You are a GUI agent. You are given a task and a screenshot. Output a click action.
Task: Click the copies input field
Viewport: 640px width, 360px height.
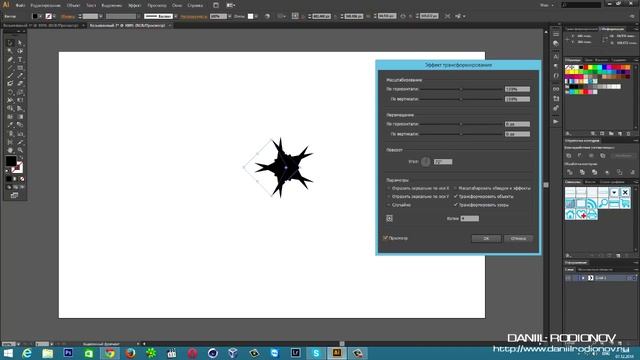tap(470, 218)
